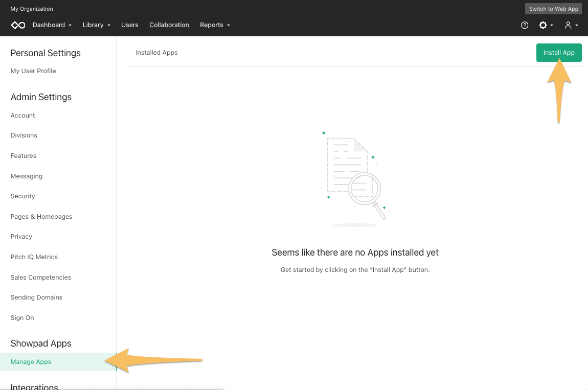The height and width of the screenshot is (390, 588).
Task: Expand the Reports dropdown menu
Action: tap(215, 25)
